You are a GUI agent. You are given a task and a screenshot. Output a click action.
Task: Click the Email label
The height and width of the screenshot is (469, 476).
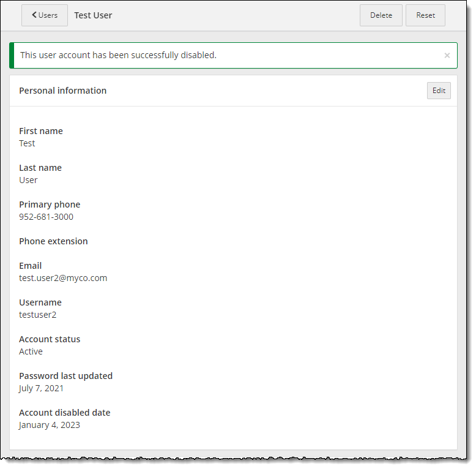click(31, 266)
